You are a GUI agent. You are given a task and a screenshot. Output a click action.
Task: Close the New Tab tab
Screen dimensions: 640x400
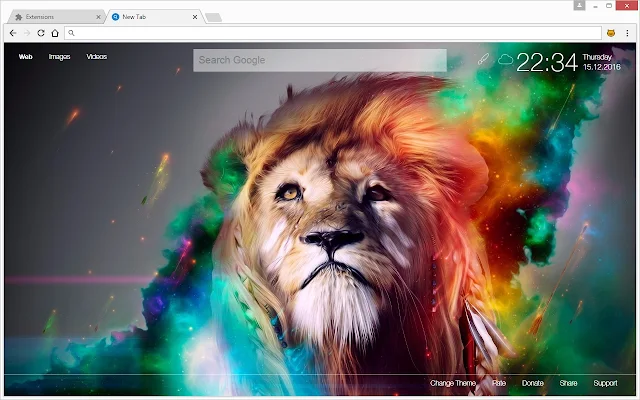coord(195,17)
